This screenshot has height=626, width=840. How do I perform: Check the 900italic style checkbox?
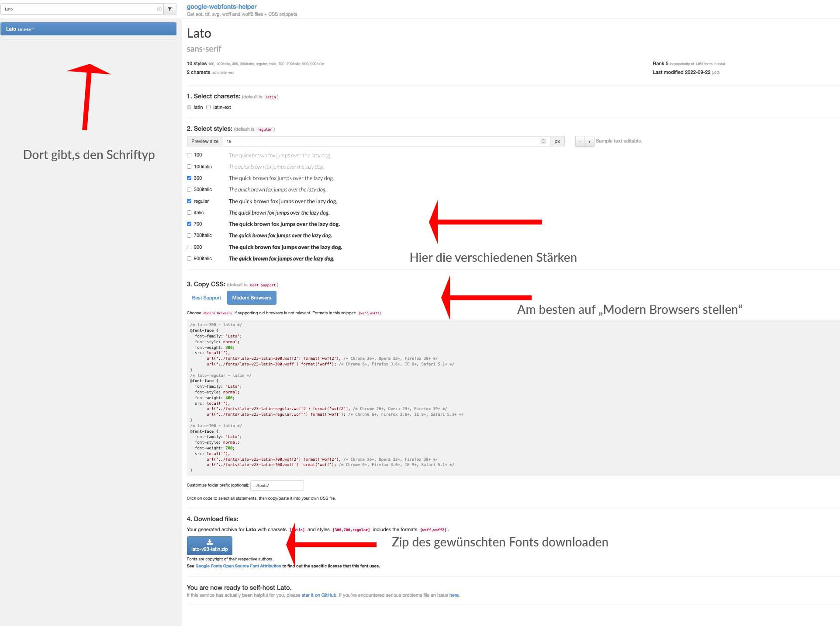coord(189,258)
